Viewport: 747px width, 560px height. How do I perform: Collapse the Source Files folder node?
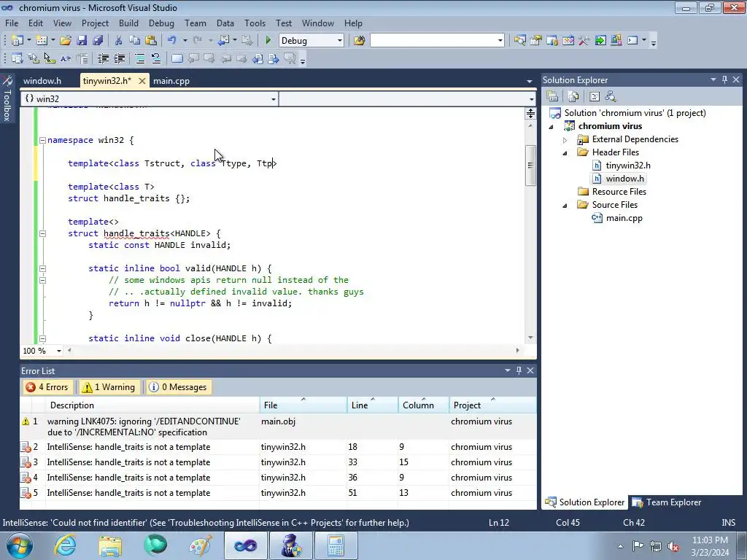[x=565, y=205]
